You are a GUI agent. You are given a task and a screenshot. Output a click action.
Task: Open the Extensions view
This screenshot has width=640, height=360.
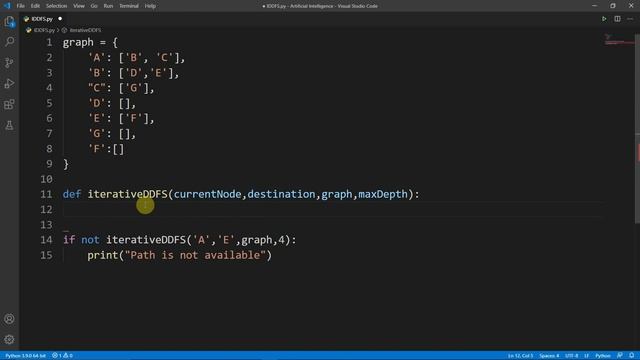[x=9, y=104]
